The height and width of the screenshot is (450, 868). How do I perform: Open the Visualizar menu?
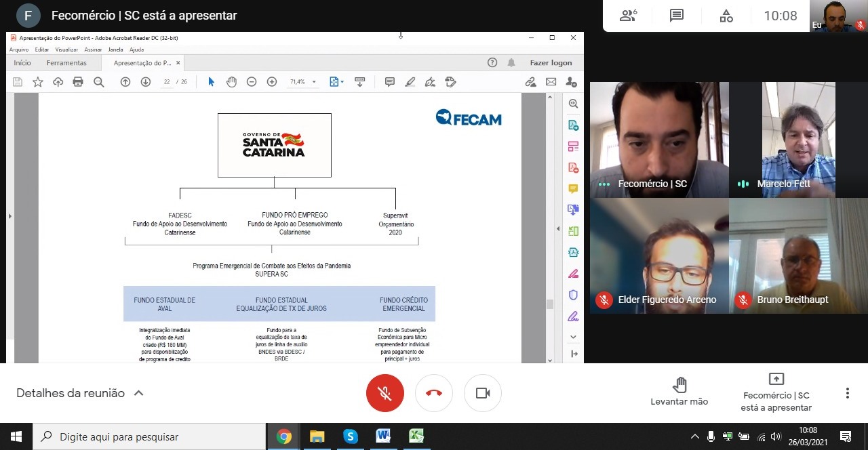click(x=66, y=49)
